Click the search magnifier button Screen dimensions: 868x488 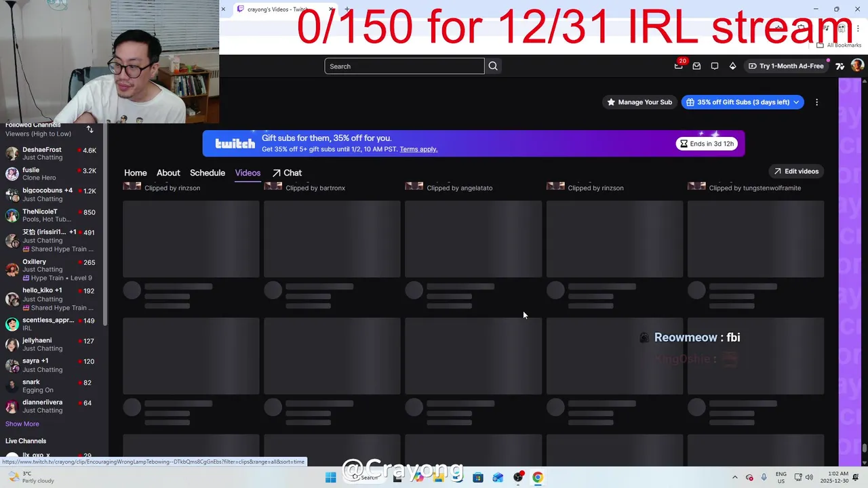[493, 66]
